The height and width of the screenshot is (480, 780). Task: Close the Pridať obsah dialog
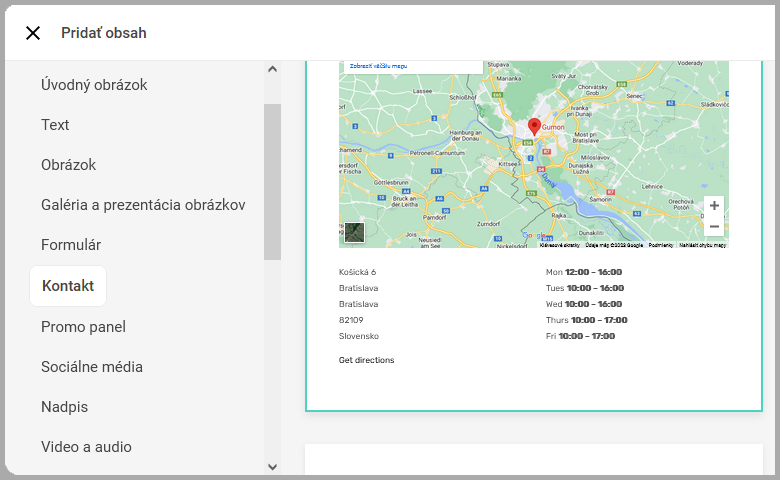33,33
